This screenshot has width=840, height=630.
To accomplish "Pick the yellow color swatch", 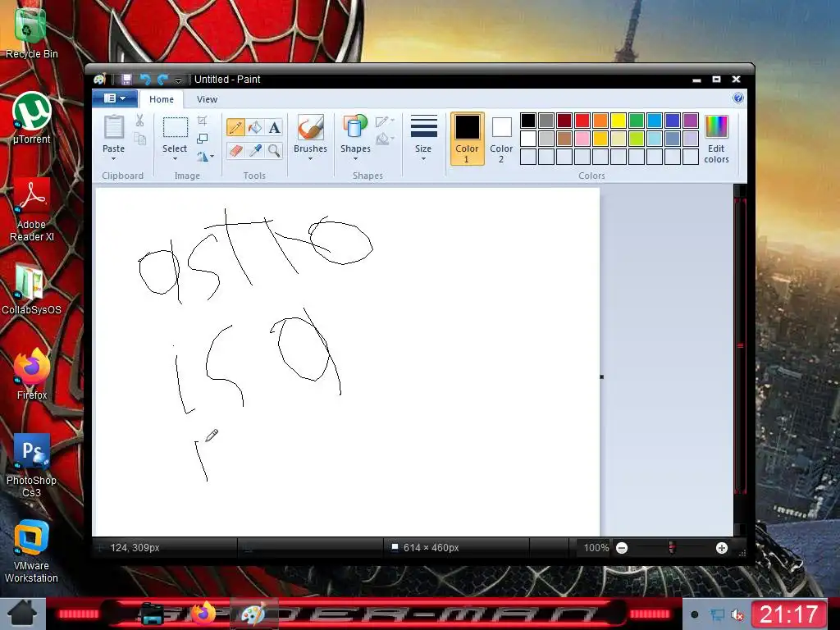I will click(619, 121).
